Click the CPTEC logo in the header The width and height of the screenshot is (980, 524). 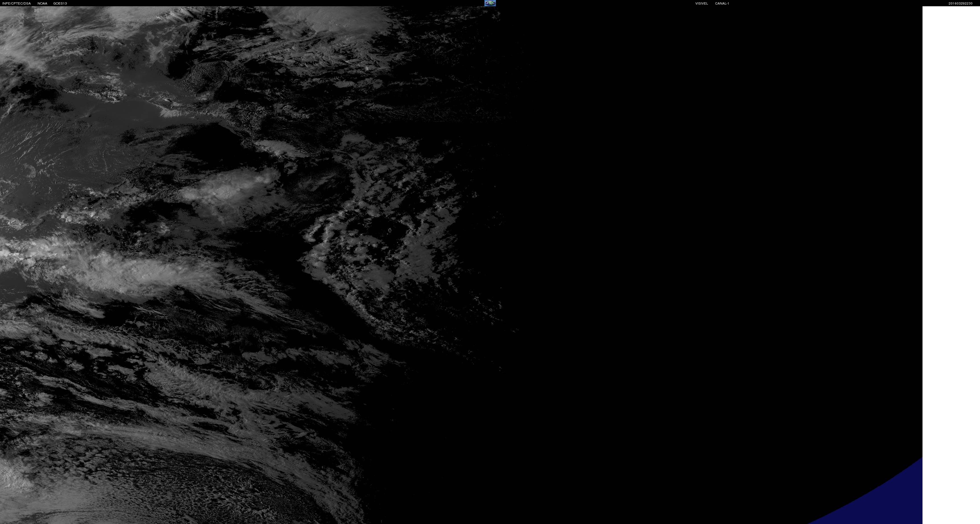(490, 3)
